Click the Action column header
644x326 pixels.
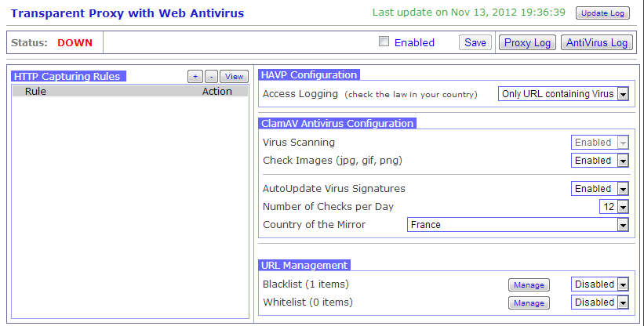click(x=216, y=92)
